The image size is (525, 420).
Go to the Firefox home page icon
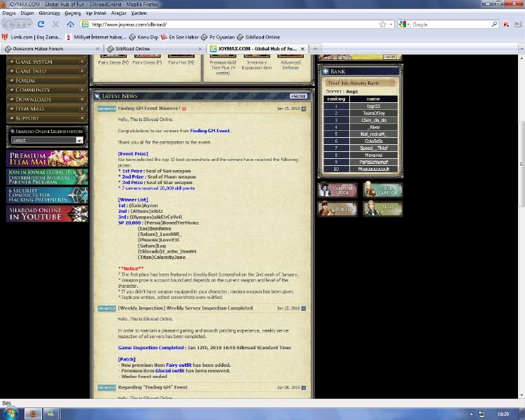click(70, 24)
